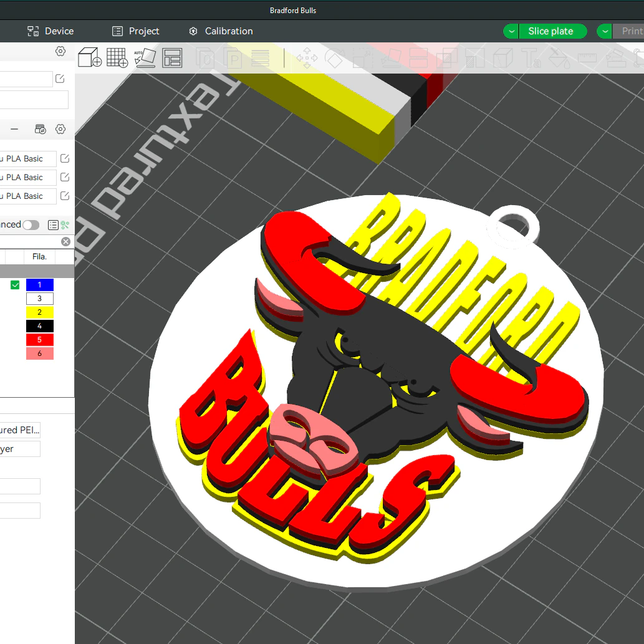The width and height of the screenshot is (644, 644).
Task: Open the Textured PEI plate type dropdown
Action: [20, 430]
